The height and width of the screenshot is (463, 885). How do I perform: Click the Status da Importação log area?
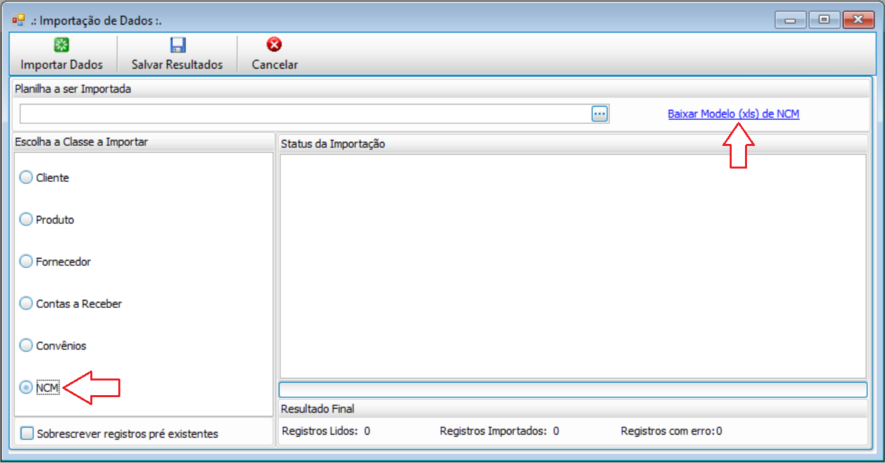(x=573, y=266)
